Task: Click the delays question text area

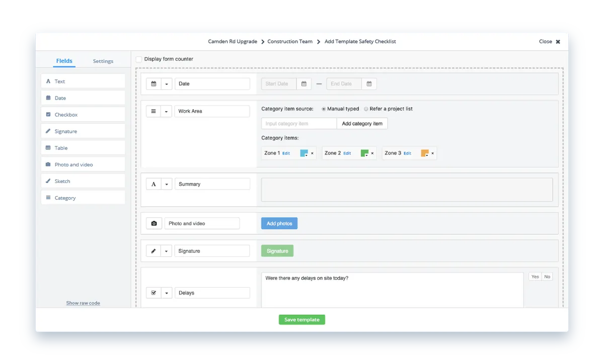Action: 393,290
